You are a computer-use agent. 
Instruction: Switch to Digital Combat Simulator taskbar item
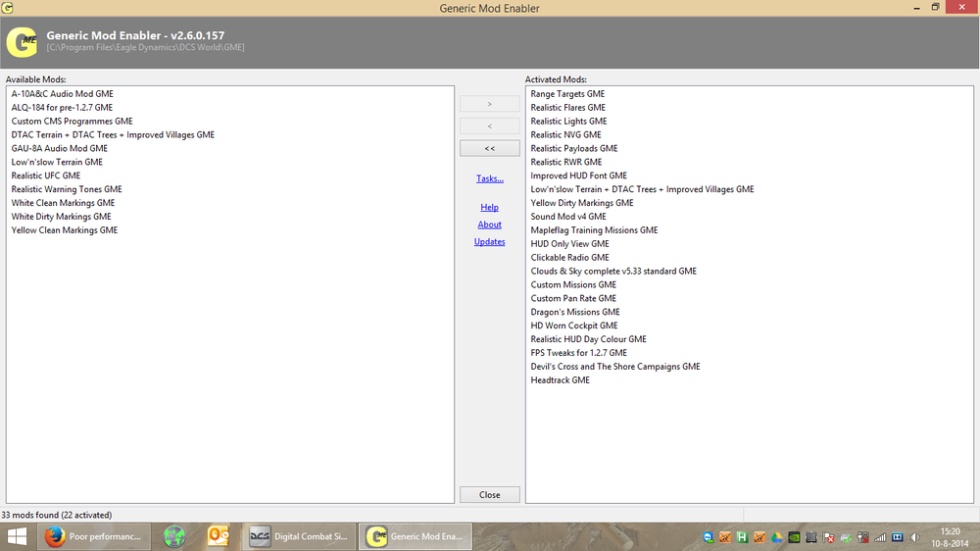point(299,536)
